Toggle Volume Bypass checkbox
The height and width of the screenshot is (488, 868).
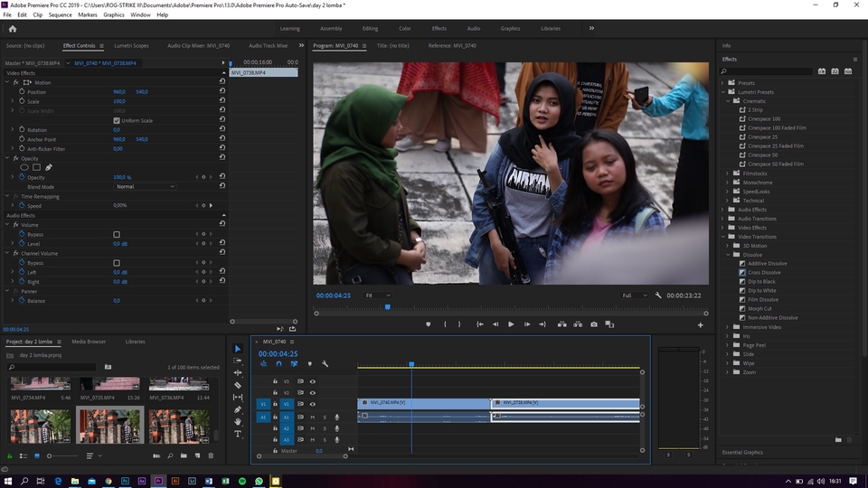coord(117,235)
